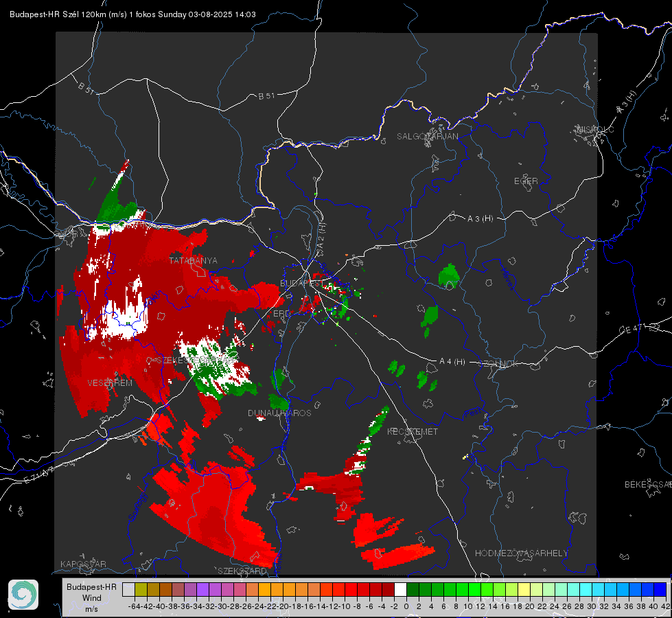Pick the white zero-velocity legend swatch
This screenshot has width=672, height=618.
click(400, 589)
